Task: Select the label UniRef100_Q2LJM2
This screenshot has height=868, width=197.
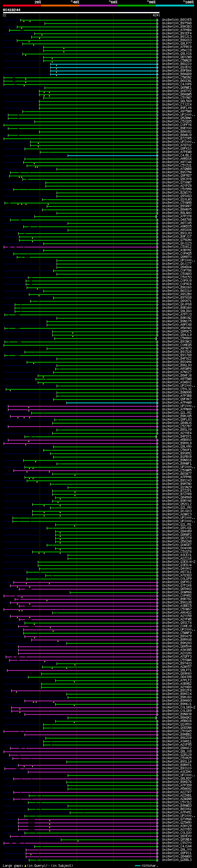Action: (177, 413)
